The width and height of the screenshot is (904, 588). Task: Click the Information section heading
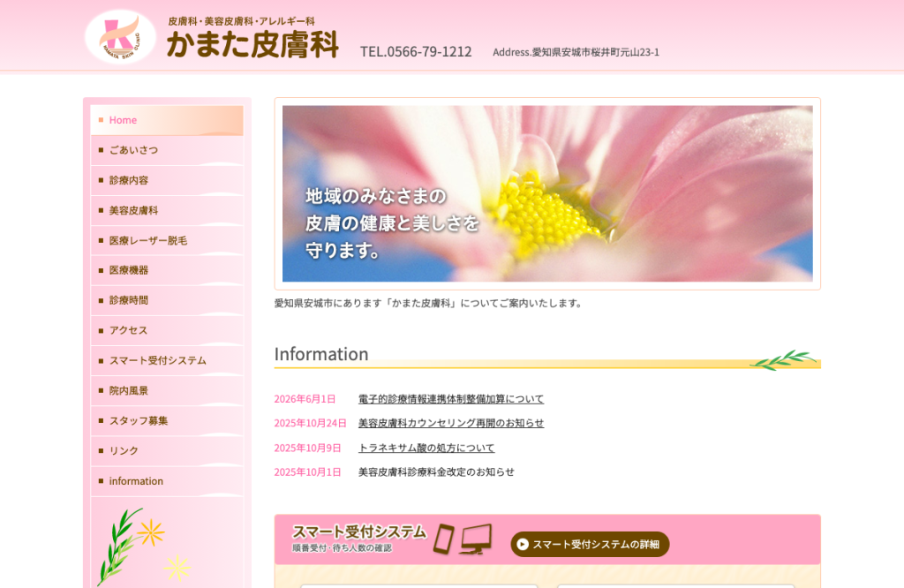coord(321,354)
